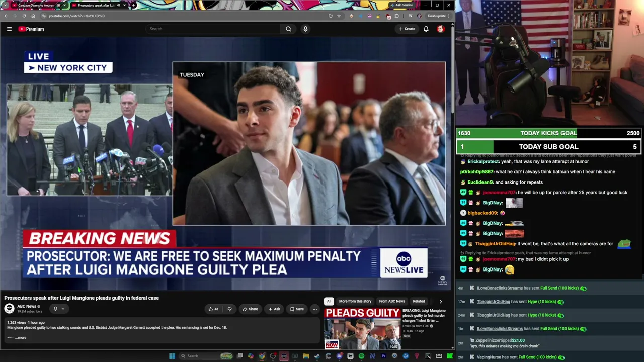The width and height of the screenshot is (644, 362).
Task: Open the tab search dropdown arrow
Action: 6,5
